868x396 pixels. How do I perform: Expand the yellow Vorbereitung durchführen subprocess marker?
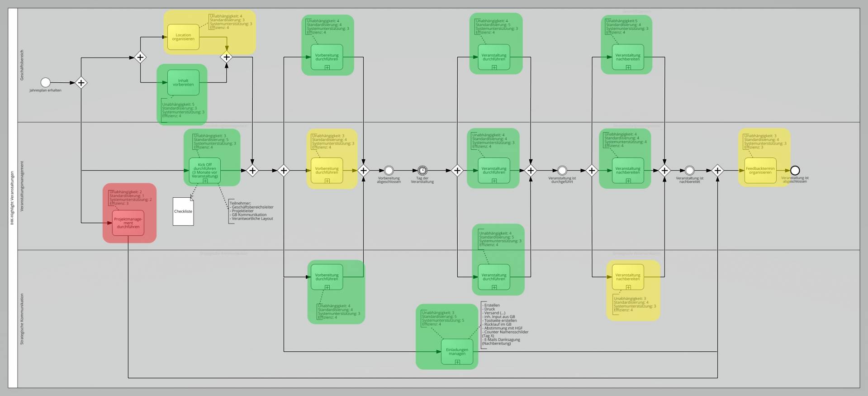(327, 181)
